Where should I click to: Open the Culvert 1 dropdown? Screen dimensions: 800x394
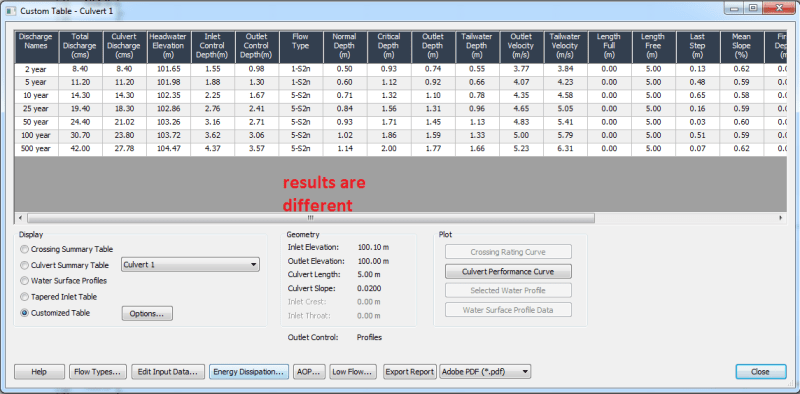click(x=190, y=265)
